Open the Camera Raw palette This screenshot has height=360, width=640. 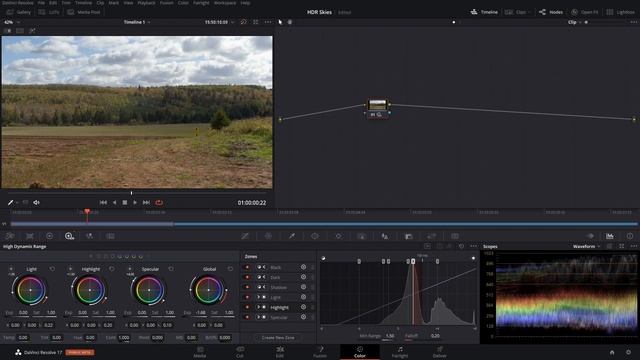click(10, 236)
